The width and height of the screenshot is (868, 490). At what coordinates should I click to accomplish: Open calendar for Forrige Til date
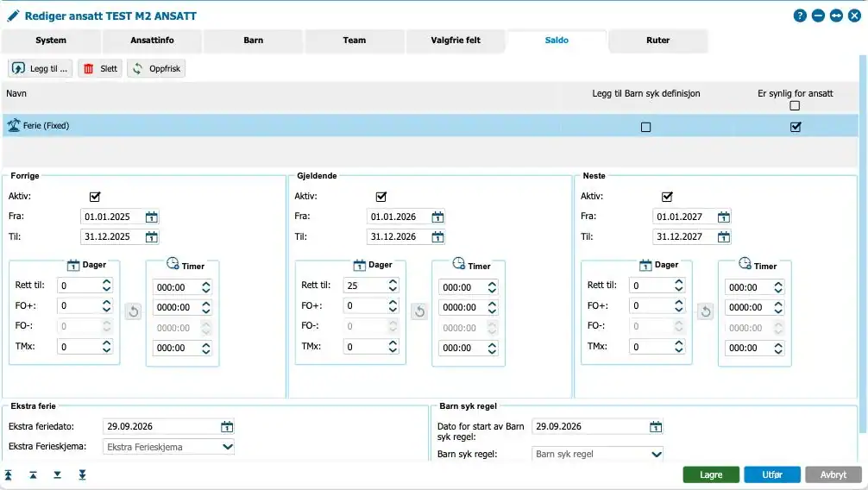(x=151, y=237)
